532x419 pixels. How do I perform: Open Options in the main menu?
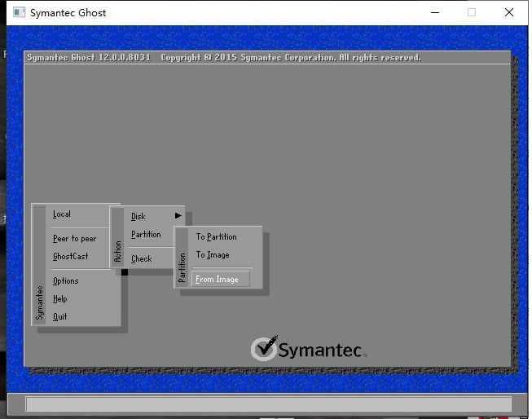pos(66,281)
